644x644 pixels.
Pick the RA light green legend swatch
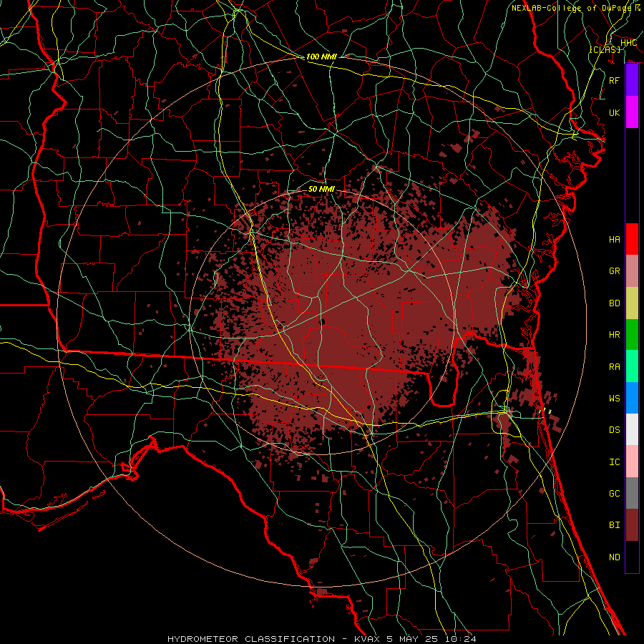coord(632,366)
